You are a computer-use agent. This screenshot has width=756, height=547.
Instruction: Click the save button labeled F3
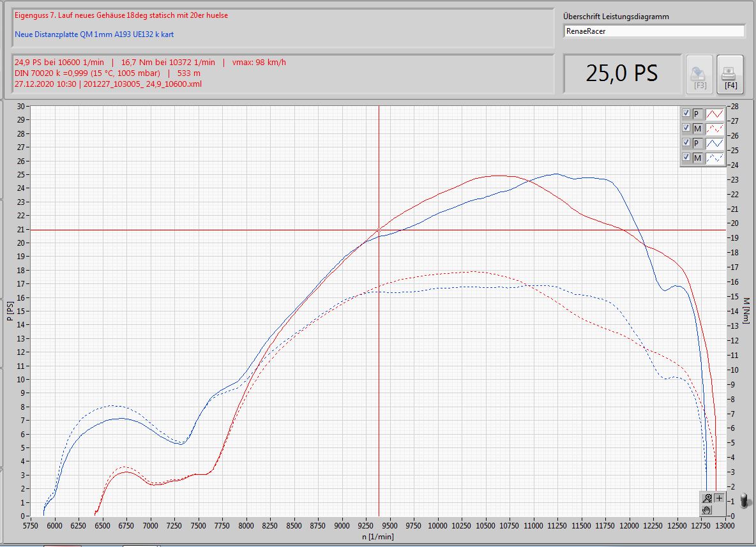pos(700,74)
